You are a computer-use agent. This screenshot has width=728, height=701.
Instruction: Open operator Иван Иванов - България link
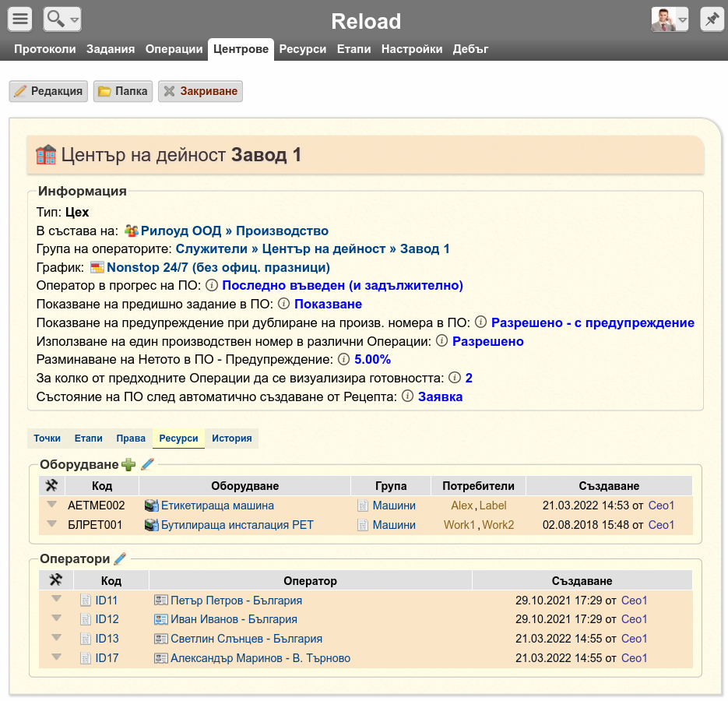pos(234,619)
